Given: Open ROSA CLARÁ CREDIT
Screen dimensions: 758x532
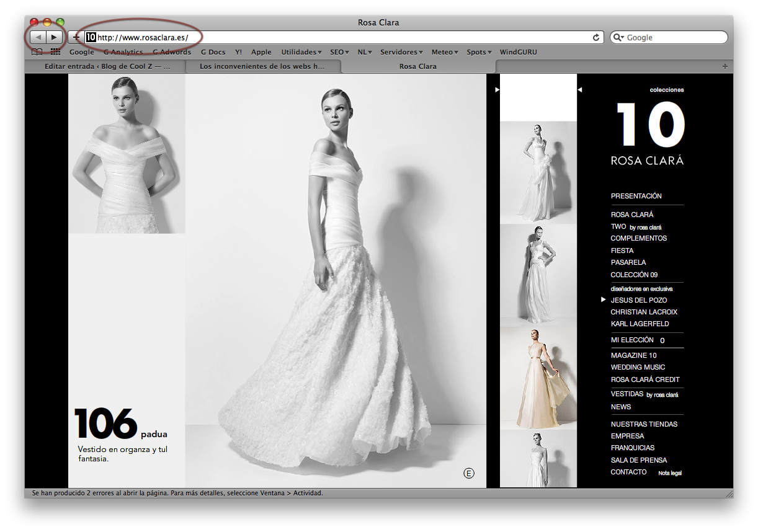Looking at the screenshot, I should tap(645, 379).
